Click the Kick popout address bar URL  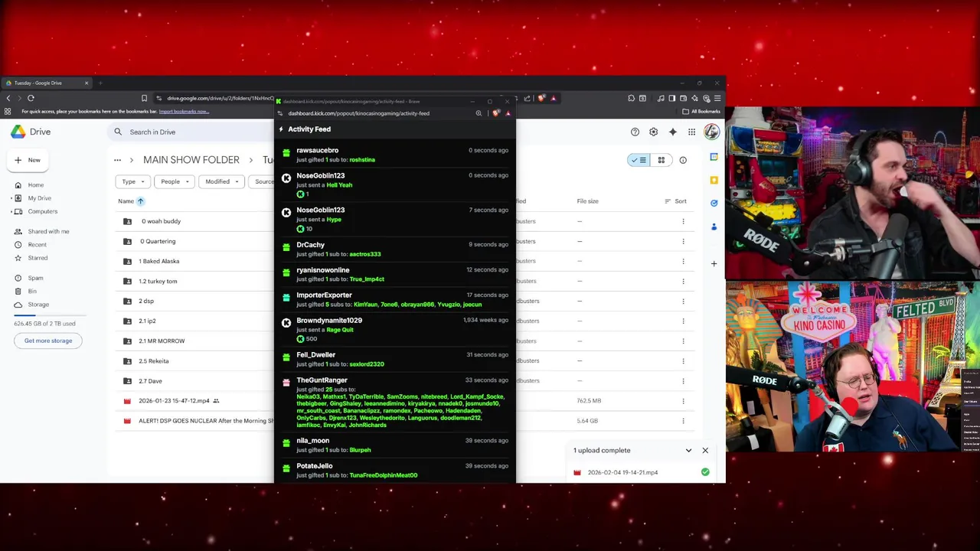(358, 113)
